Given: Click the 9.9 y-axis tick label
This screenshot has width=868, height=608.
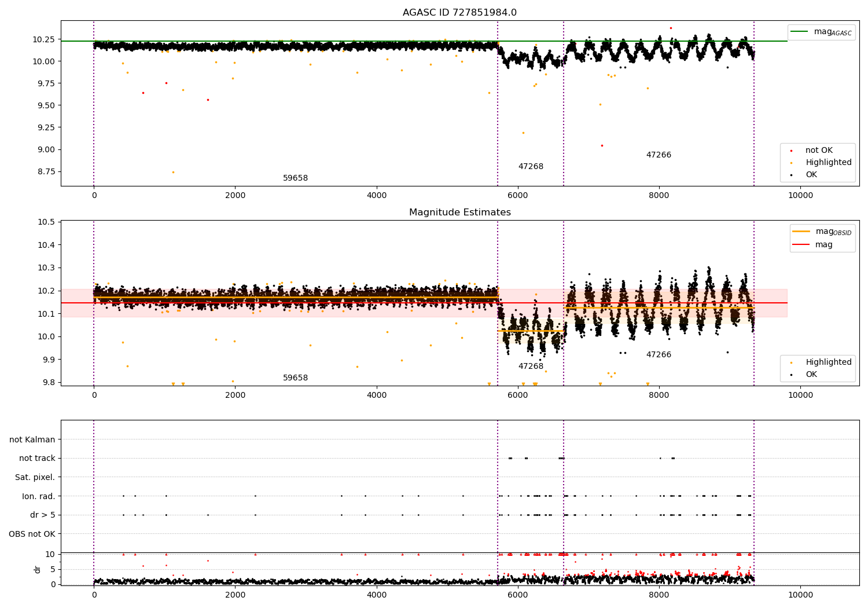Looking at the screenshot, I should tap(49, 360).
